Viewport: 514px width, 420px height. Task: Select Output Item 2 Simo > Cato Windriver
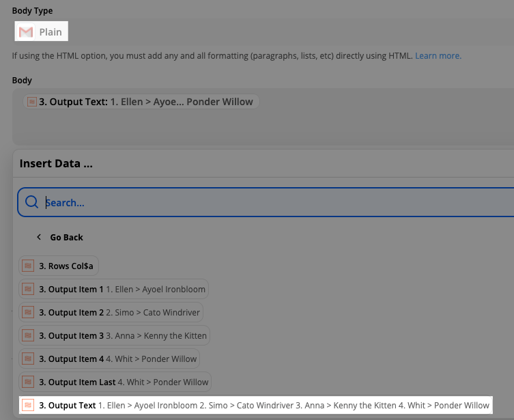click(111, 312)
